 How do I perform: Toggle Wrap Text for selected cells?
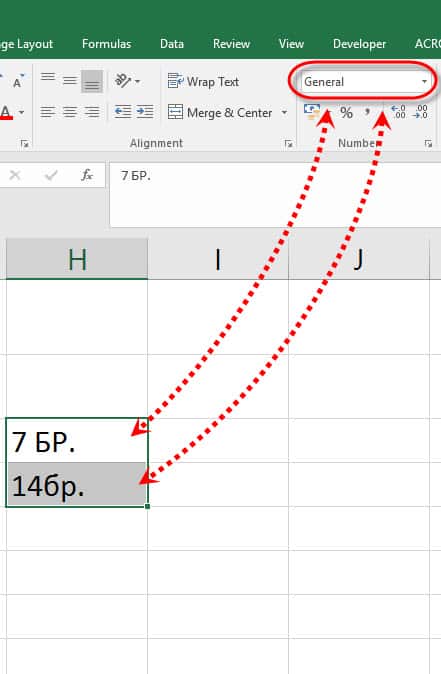point(203,81)
